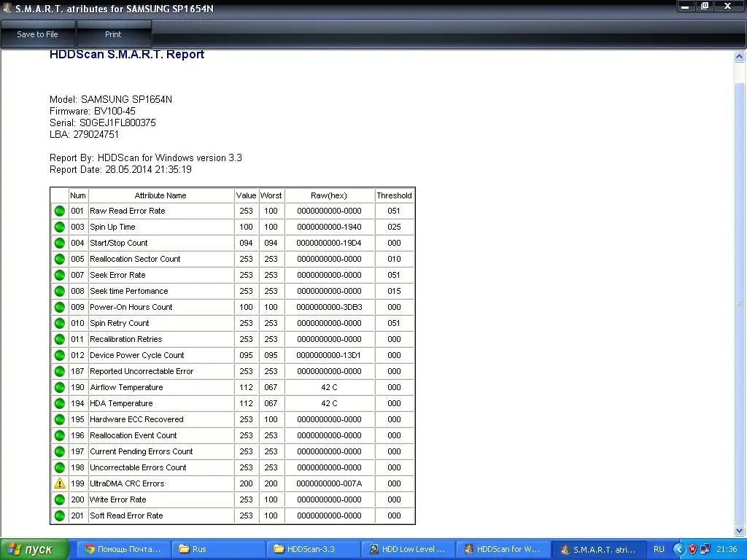Click raw value 0000000000-3DB3
Screen dimensions: 747x560
(329, 307)
